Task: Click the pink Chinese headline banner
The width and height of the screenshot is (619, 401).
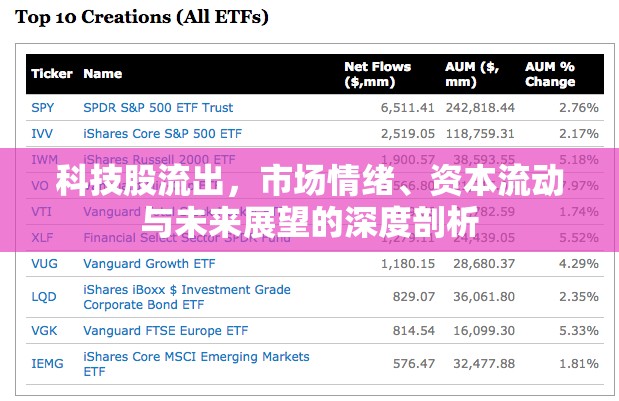Action: coord(310,200)
